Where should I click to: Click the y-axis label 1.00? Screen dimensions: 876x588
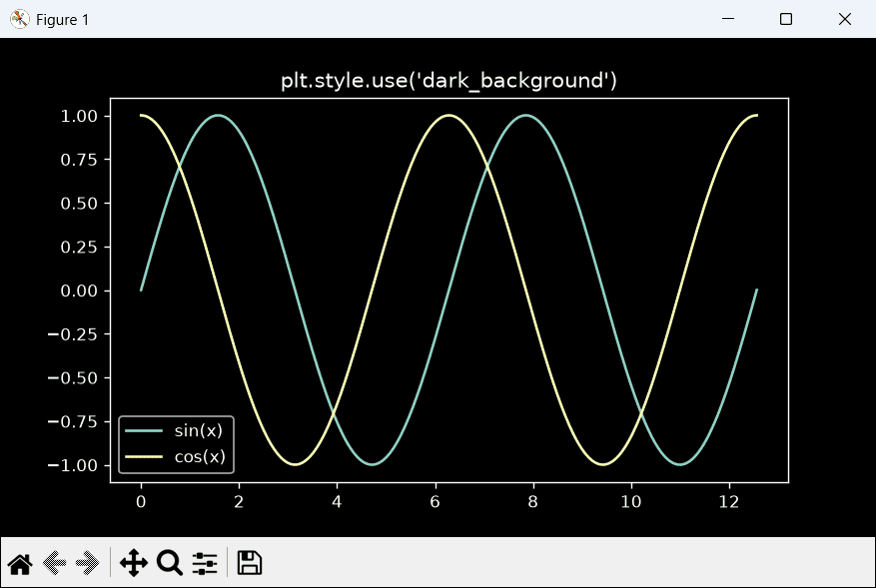pyautogui.click(x=79, y=116)
